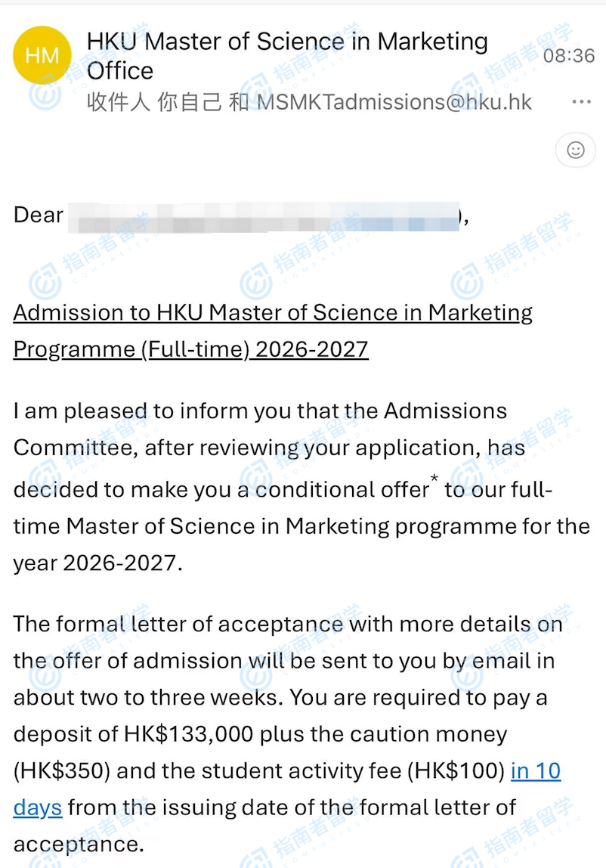Image resolution: width=606 pixels, height=868 pixels.
Task: Open the "in 10" hyperlink
Action: 536,771
